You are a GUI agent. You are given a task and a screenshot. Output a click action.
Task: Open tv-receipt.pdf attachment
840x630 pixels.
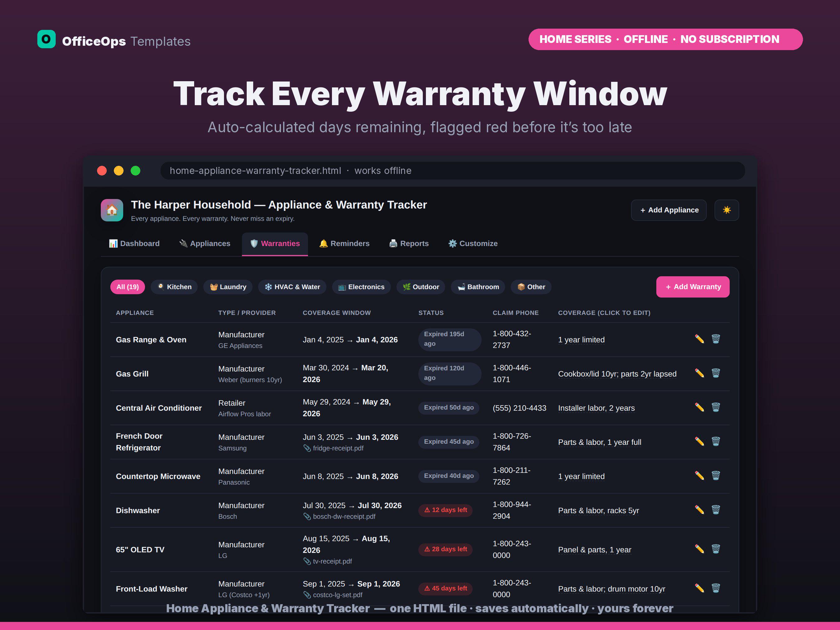[x=327, y=561]
